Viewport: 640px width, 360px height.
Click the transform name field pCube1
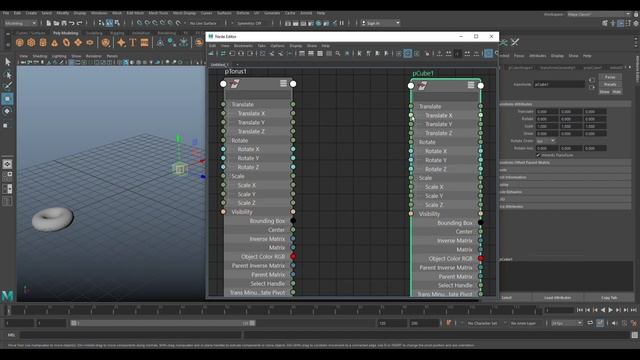coord(559,84)
